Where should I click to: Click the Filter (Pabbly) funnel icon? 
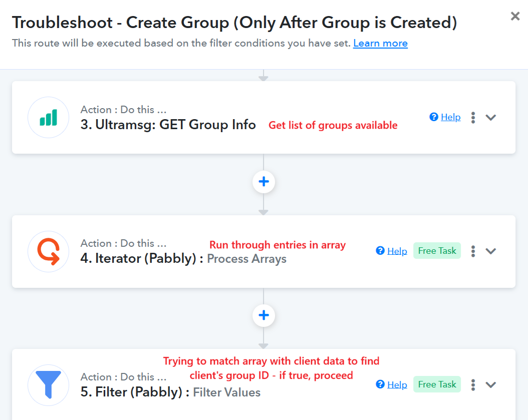pos(49,385)
